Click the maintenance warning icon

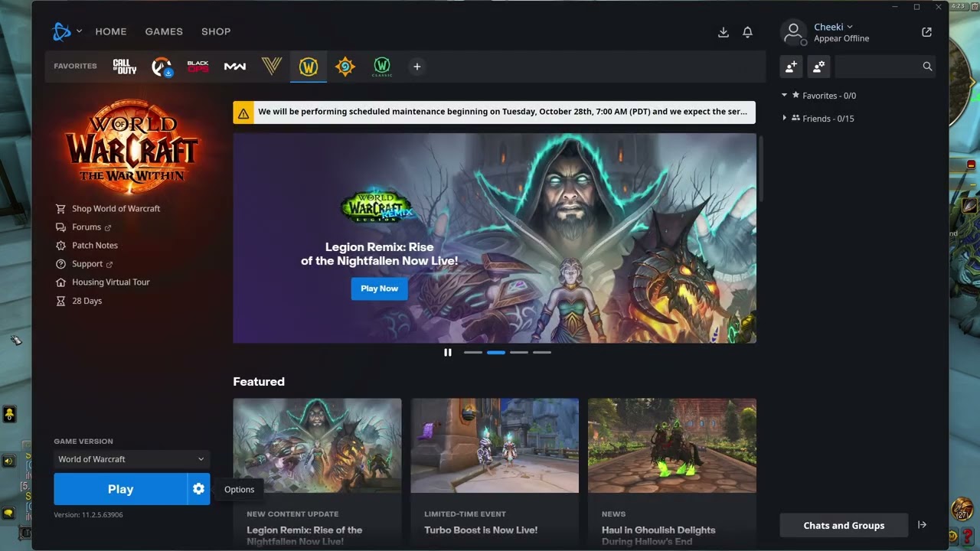pyautogui.click(x=243, y=112)
